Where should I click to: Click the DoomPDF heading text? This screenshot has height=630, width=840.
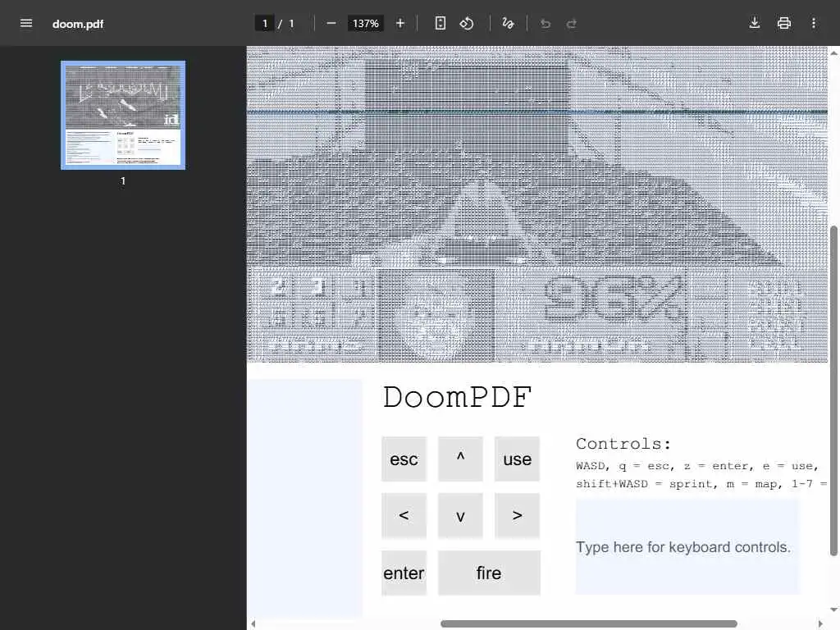coord(457,398)
